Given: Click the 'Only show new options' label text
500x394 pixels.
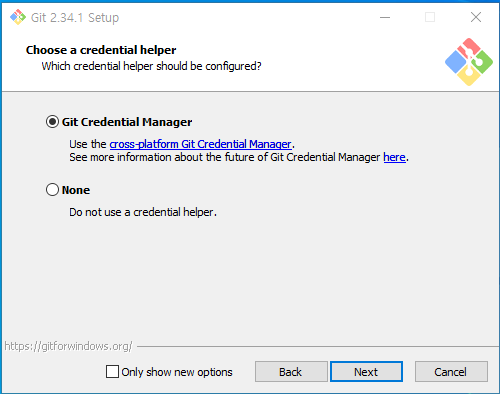Looking at the screenshot, I should pyautogui.click(x=177, y=372).
